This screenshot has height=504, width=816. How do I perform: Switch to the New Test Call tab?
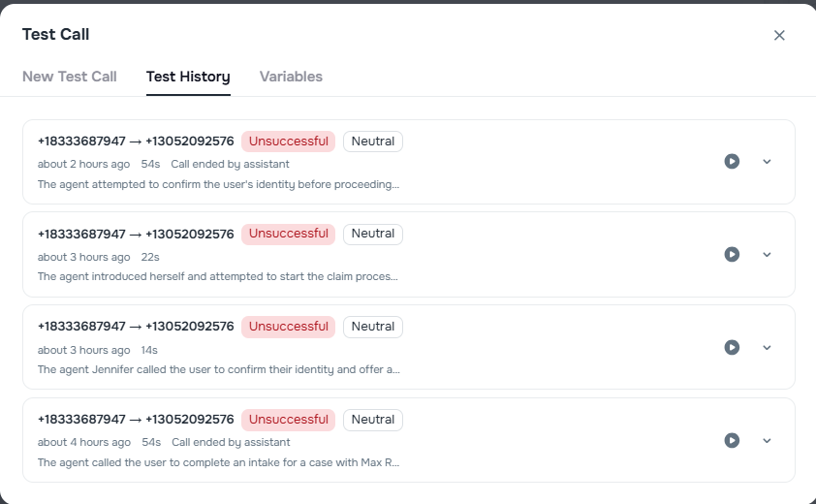click(x=70, y=77)
